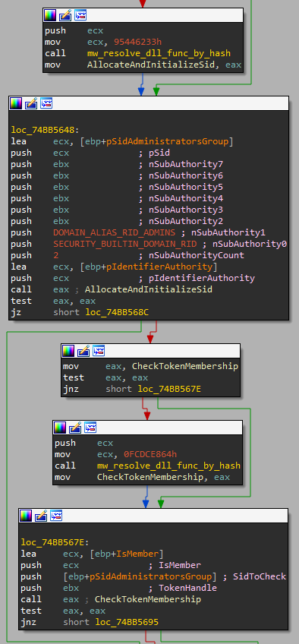The image size is (299, 644).
Task: Click the group nodes icon on the 95446233h block
Action: pyautogui.click(x=80, y=16)
